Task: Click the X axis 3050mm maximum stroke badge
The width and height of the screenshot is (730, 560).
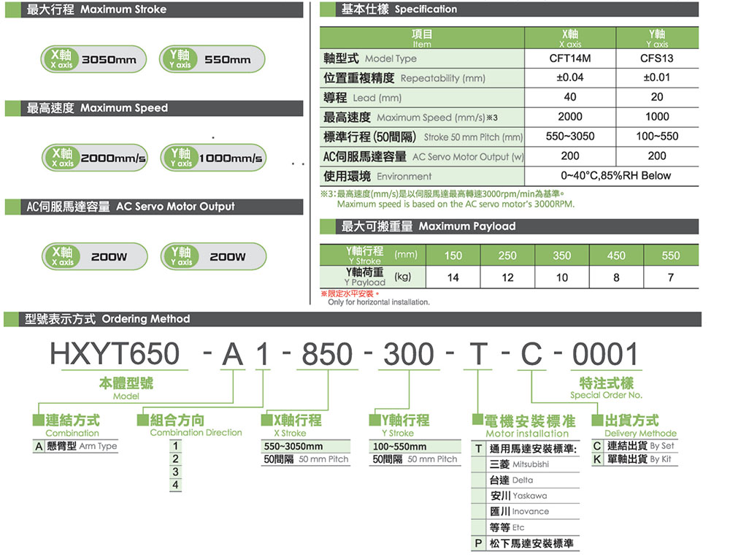Action: 93,59
